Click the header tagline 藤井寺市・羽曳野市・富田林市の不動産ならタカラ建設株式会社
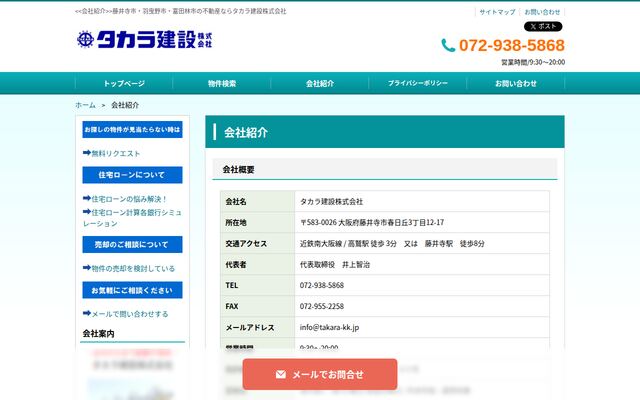640x400 pixels. [199, 11]
